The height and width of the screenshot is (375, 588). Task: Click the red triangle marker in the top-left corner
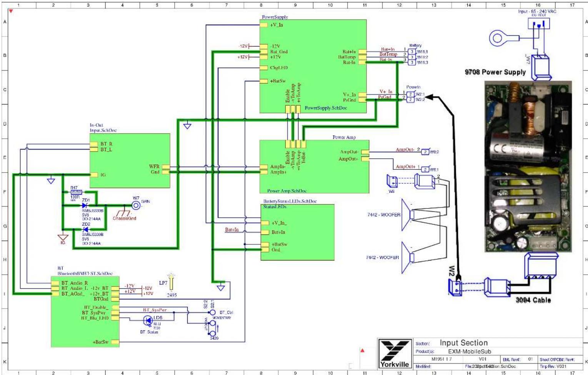tap(11, 11)
